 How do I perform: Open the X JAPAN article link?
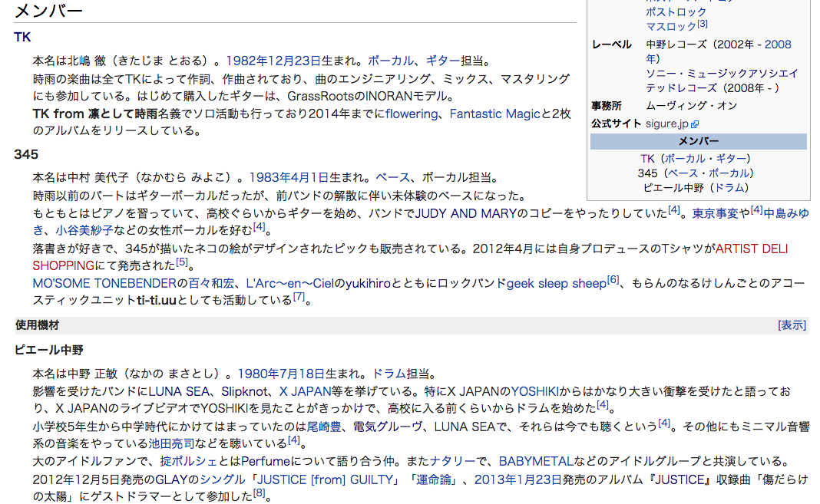pos(306,392)
